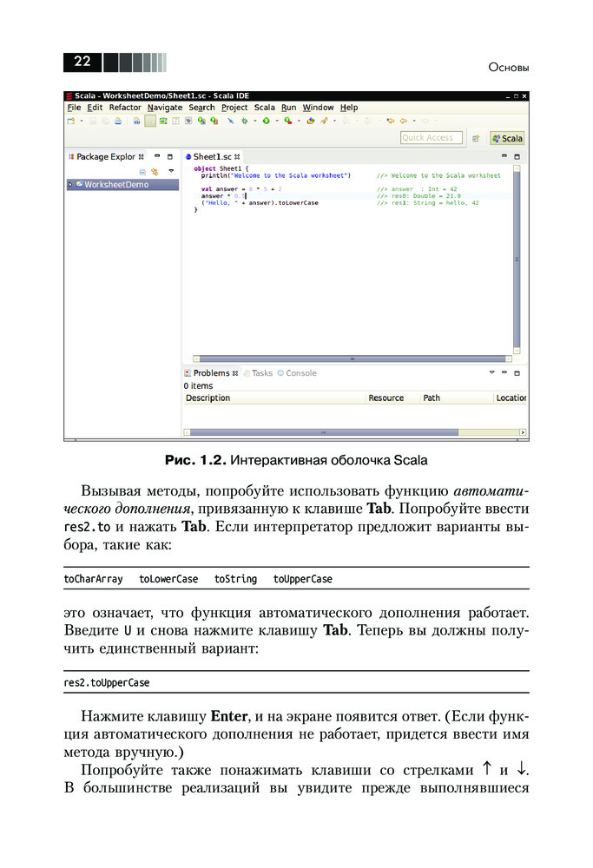Image resolution: width=593 pixels, height=868 pixels.
Task: Click the Last Edit Location arrow icon
Action: (391, 121)
